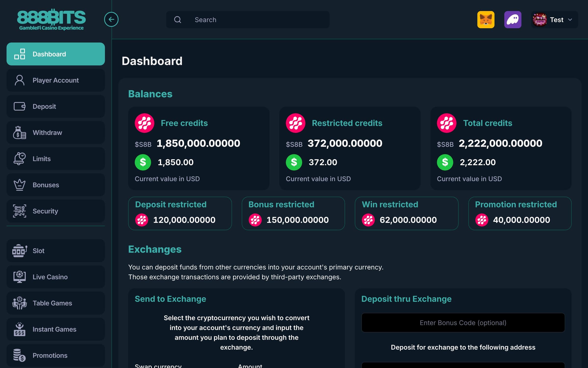
Task: Click the Promotion restricted balance card
Action: coord(520,213)
